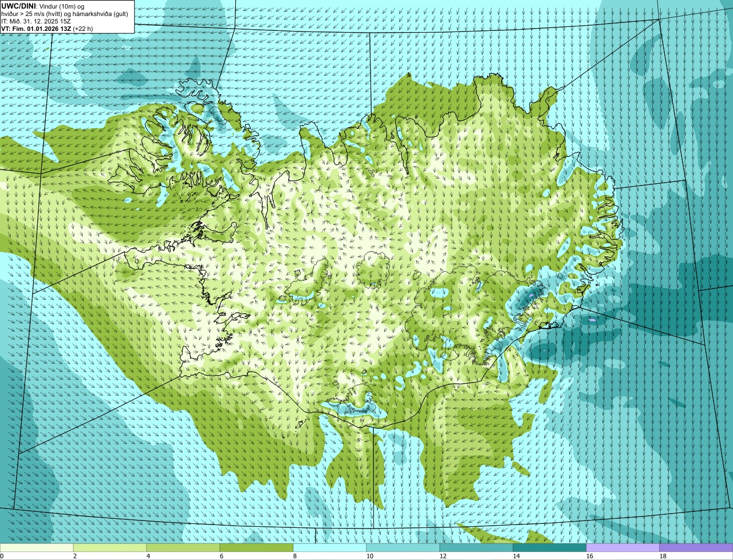Click the dark teal 14–16 m/s legend swatch
This screenshot has width=733, height=560.
coord(550,547)
